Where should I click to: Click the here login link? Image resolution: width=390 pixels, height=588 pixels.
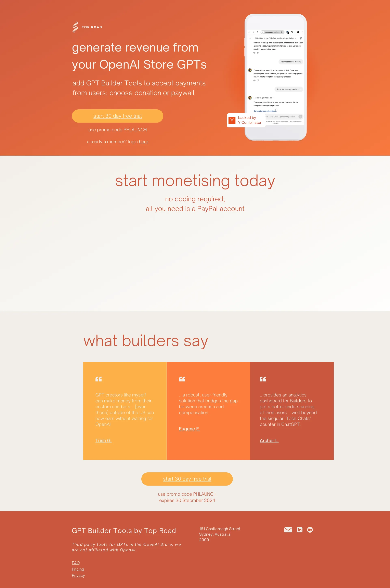(x=143, y=142)
